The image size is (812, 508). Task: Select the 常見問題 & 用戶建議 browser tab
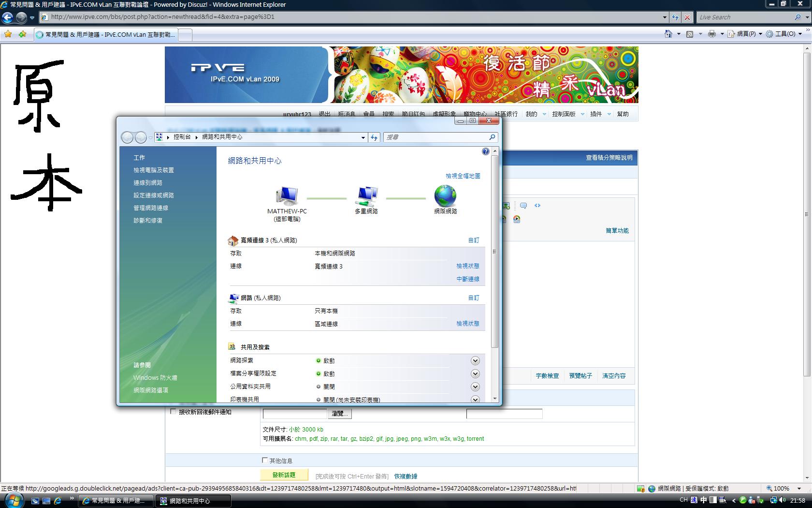pos(106,35)
